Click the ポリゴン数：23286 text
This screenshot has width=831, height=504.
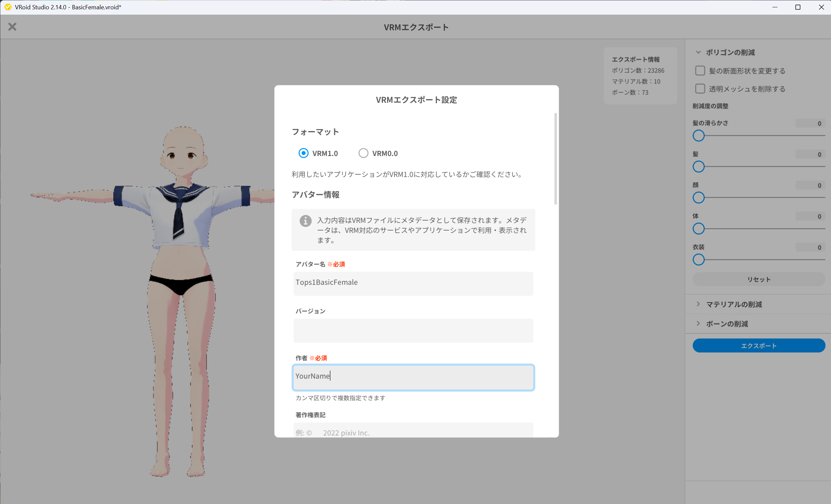pyautogui.click(x=638, y=71)
